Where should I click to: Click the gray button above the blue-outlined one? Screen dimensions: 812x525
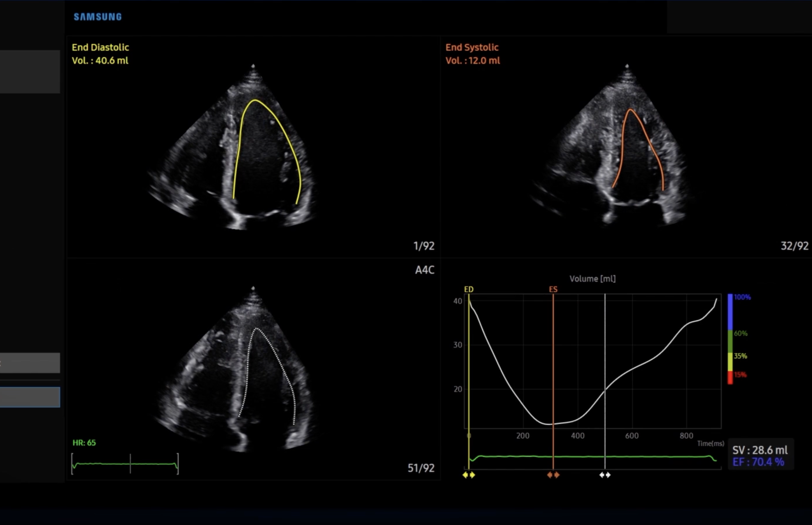tap(30, 363)
